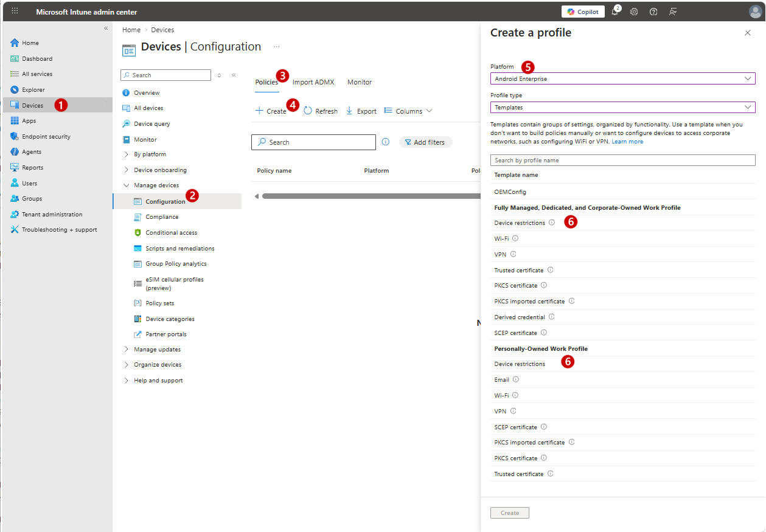Switch to the Monitor tab
The height and width of the screenshot is (532, 766).
[360, 82]
